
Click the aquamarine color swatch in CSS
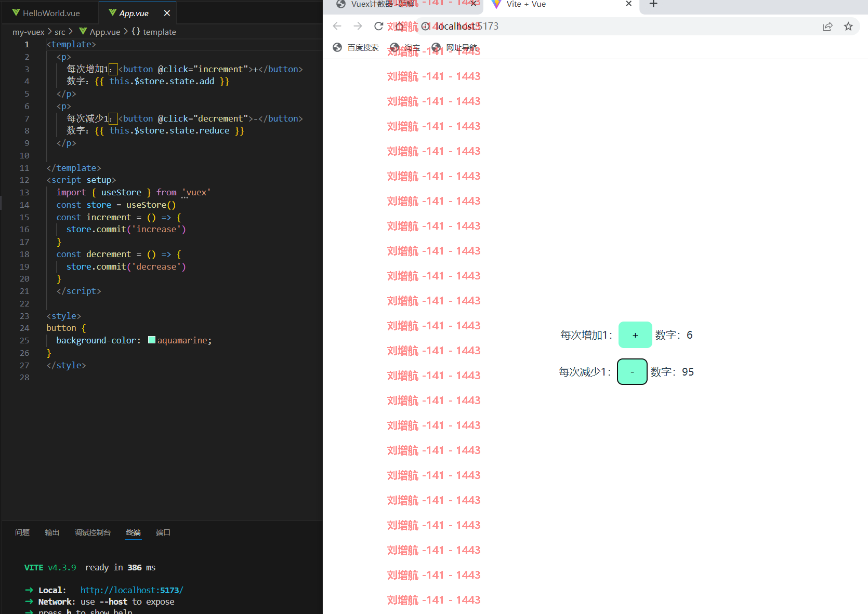tap(152, 340)
